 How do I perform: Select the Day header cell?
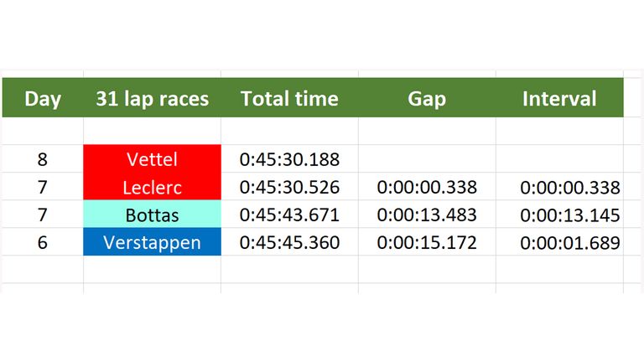43,98
